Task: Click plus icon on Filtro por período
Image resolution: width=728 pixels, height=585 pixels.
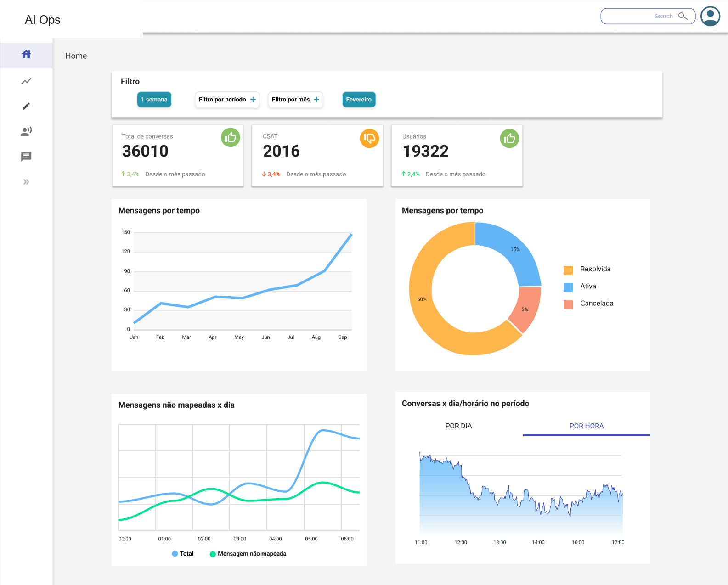Action: point(253,100)
